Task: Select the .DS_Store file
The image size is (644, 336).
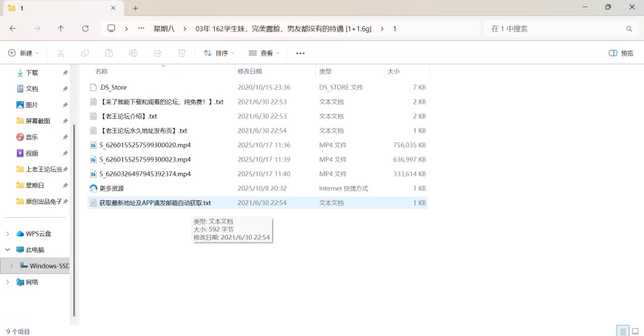Action: pyautogui.click(x=113, y=87)
